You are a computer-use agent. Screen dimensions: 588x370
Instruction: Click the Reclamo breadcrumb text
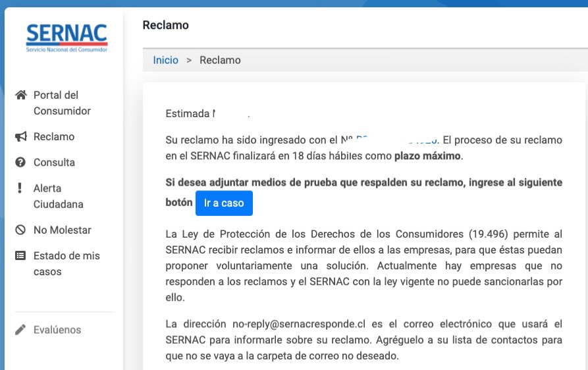(220, 60)
